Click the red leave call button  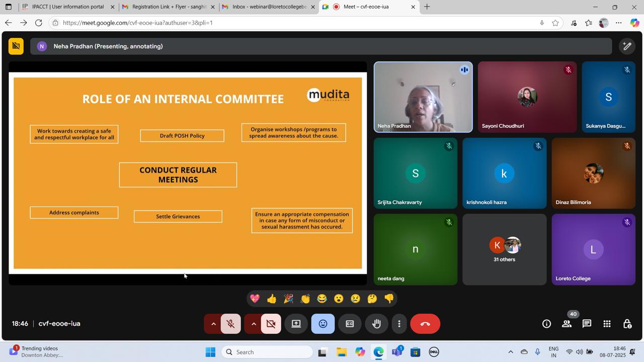(x=425, y=324)
